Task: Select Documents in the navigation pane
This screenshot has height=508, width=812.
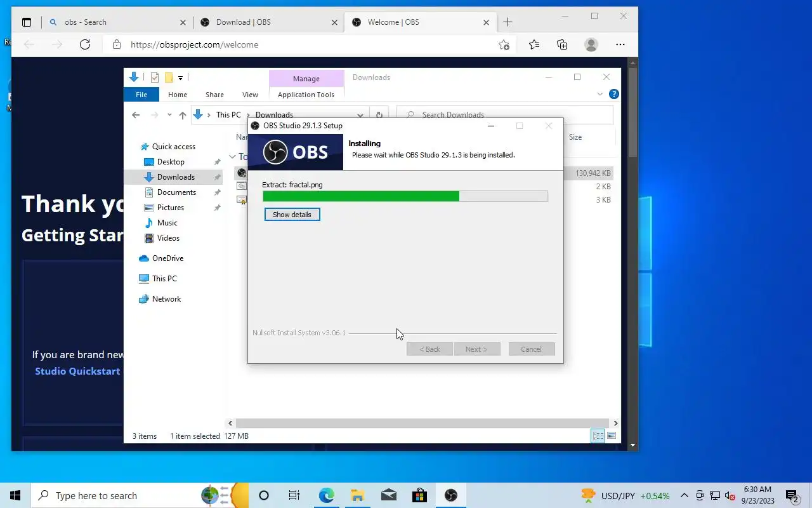Action: 176,192
